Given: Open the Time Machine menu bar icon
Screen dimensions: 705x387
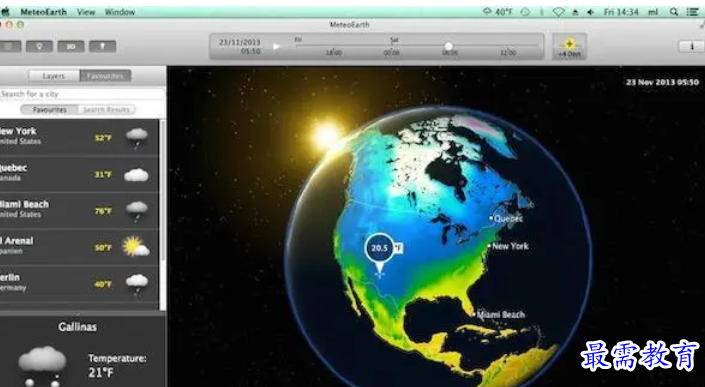Looking at the screenshot, I should tap(525, 12).
